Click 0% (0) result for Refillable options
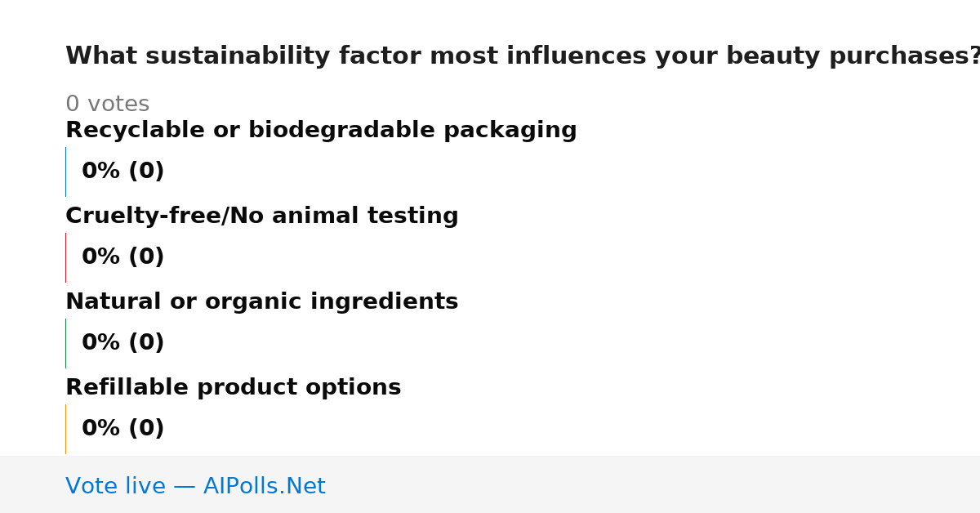 123,429
